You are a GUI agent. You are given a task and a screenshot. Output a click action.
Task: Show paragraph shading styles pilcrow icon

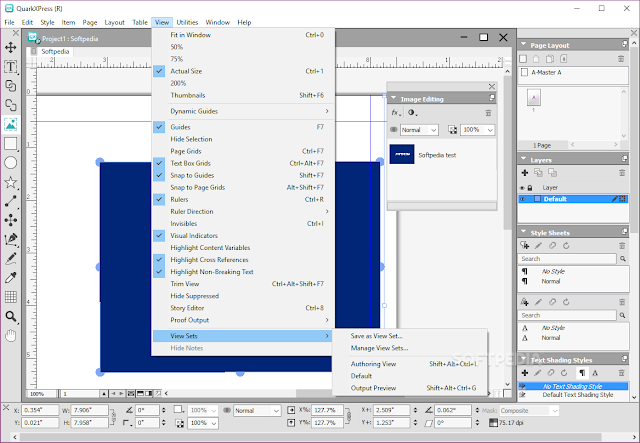(x=582, y=373)
